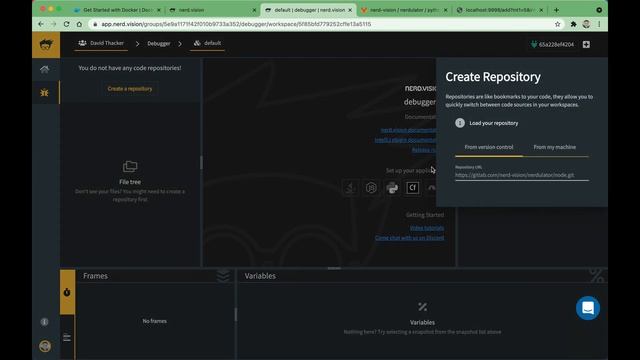Viewport: 640px width, 360px height.
Task: Click the green client icon beside 65a228ef4204
Action: click(x=533, y=44)
